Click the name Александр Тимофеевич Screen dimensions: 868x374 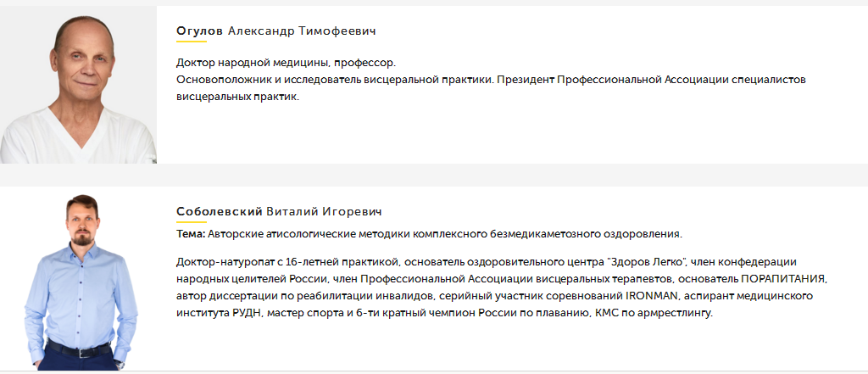coord(302,31)
